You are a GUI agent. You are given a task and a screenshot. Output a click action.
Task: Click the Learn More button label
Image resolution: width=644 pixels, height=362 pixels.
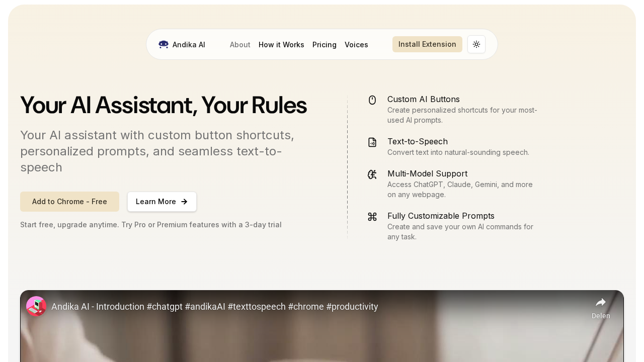coord(156,202)
